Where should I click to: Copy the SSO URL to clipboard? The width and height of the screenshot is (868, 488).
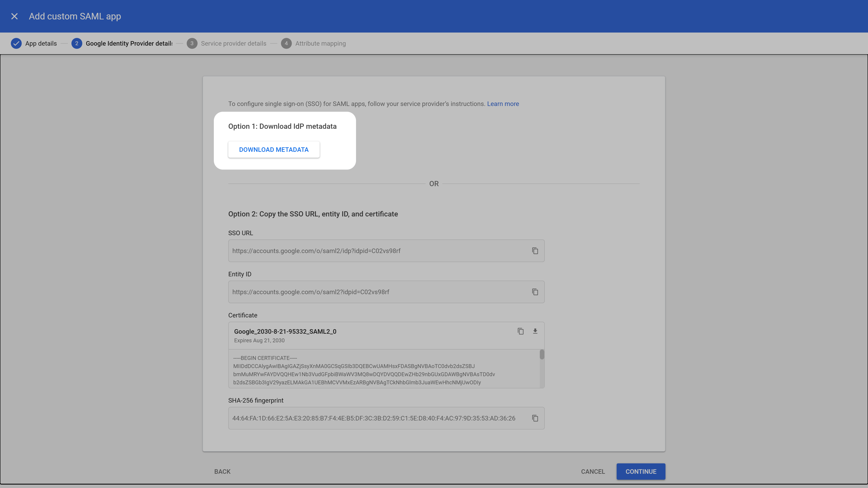535,251
